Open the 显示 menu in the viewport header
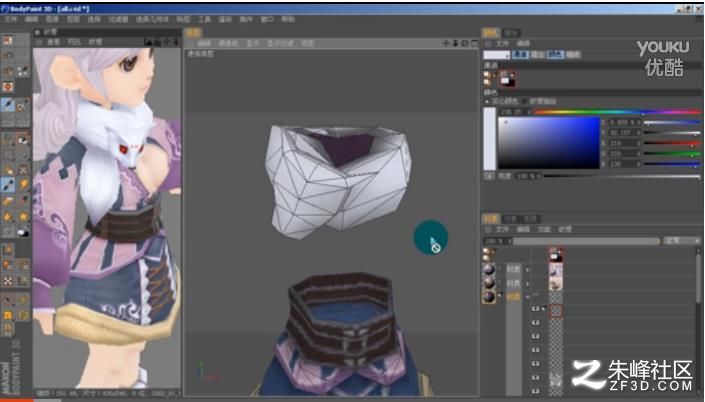Viewport: 705px width, 402px height. [253, 43]
